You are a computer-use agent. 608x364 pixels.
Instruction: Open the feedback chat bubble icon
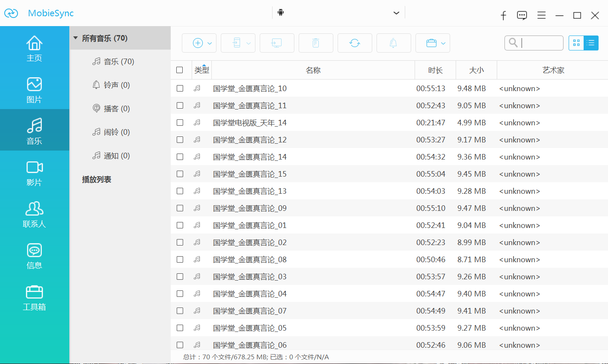click(x=522, y=16)
